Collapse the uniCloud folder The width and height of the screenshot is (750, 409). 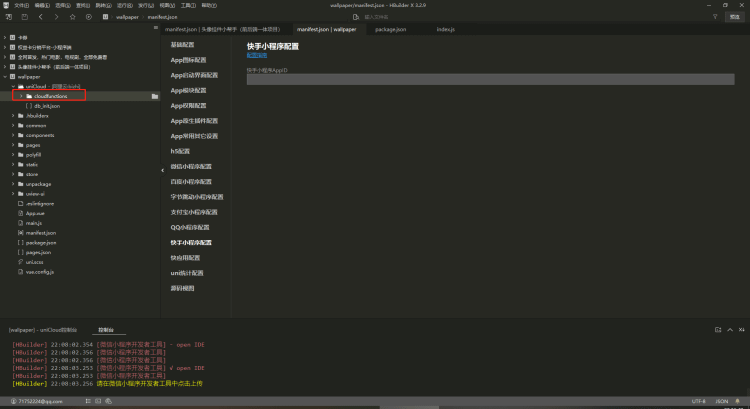pyautogui.click(x=13, y=87)
